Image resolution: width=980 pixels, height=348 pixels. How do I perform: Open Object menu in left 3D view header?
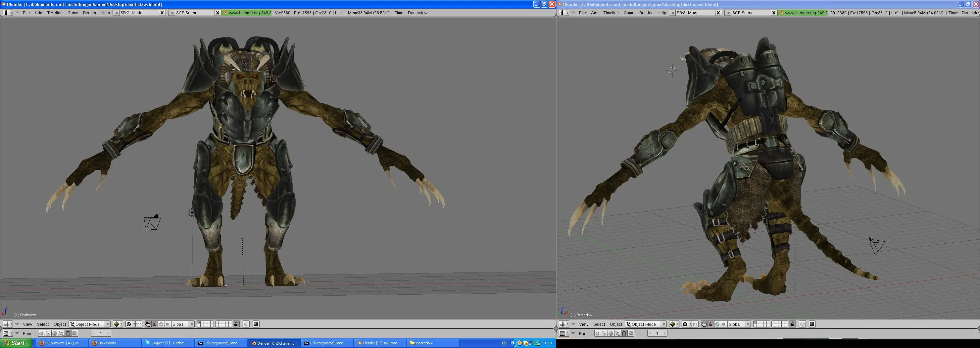60,324
